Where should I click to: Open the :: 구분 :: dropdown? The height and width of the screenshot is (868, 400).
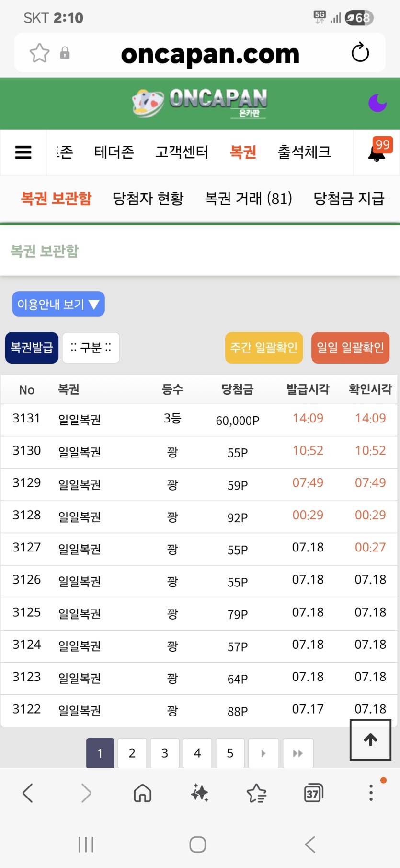[91, 348]
